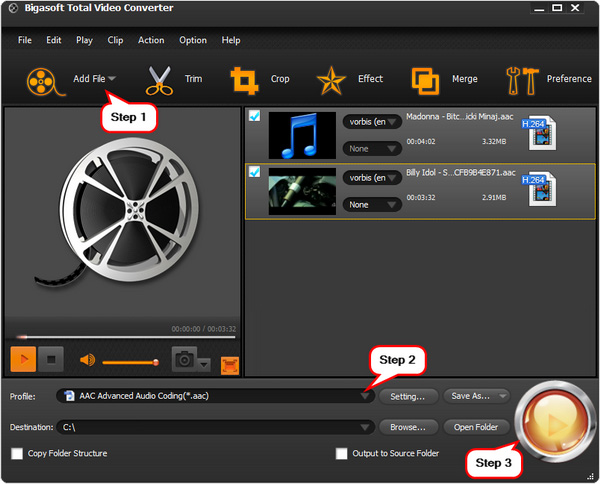The image size is (600, 484).
Task: Start playback with the orange play button
Action: pos(23,359)
